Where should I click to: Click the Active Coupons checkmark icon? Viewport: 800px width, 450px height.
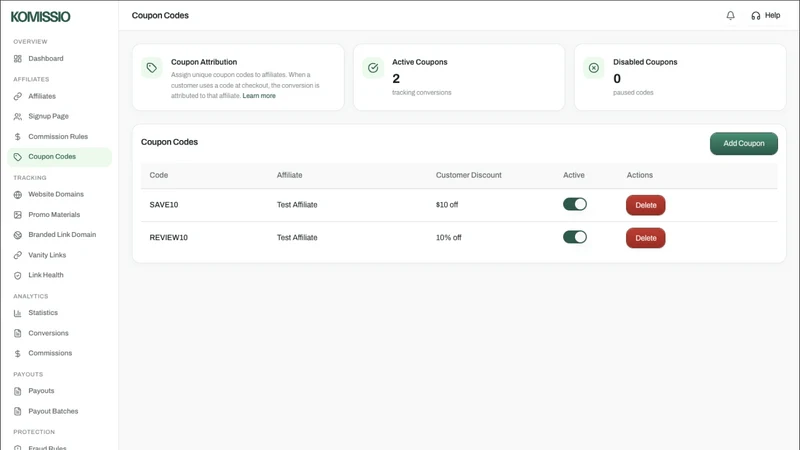[373, 68]
